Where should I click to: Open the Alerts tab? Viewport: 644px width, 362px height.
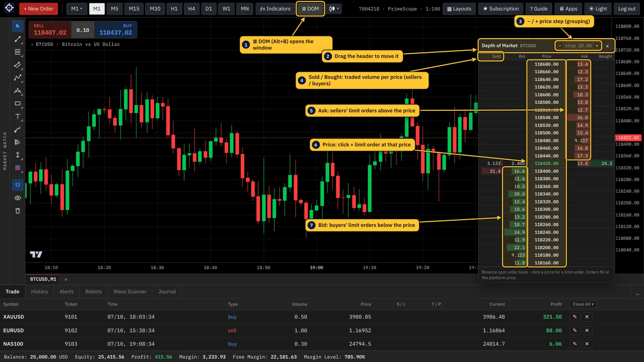67,292
